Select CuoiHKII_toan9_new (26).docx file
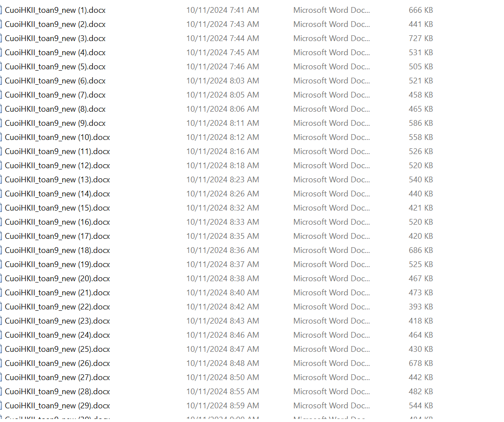The width and height of the screenshot is (504, 422). (x=57, y=363)
